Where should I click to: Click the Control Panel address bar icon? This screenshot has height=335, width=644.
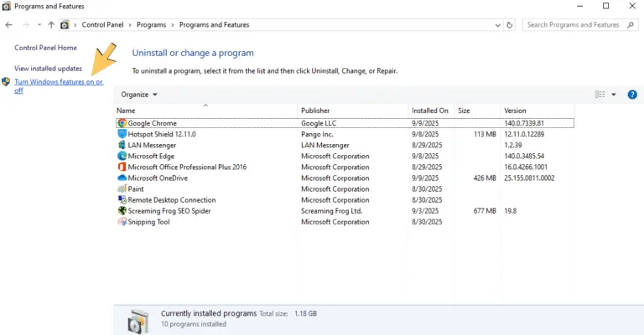pos(65,25)
